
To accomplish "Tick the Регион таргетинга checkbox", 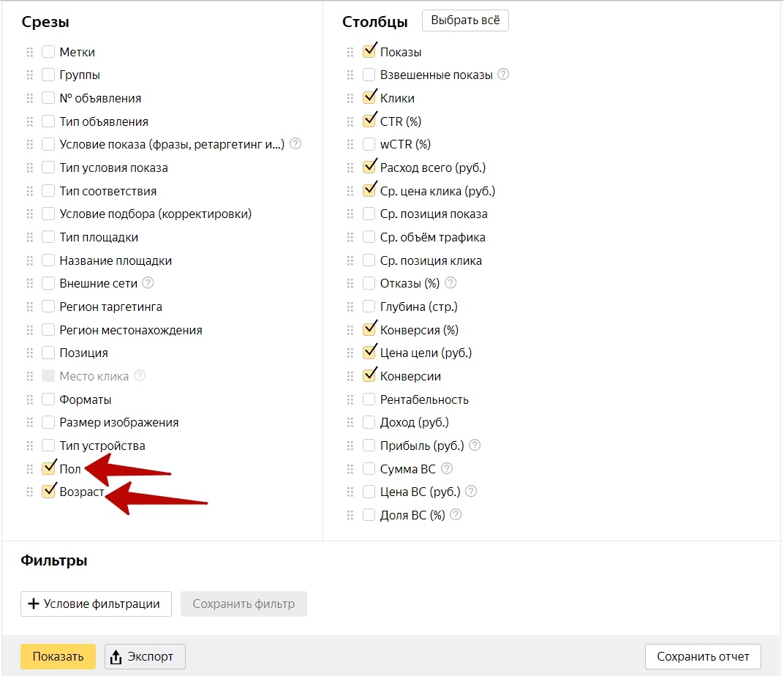I will [x=48, y=307].
